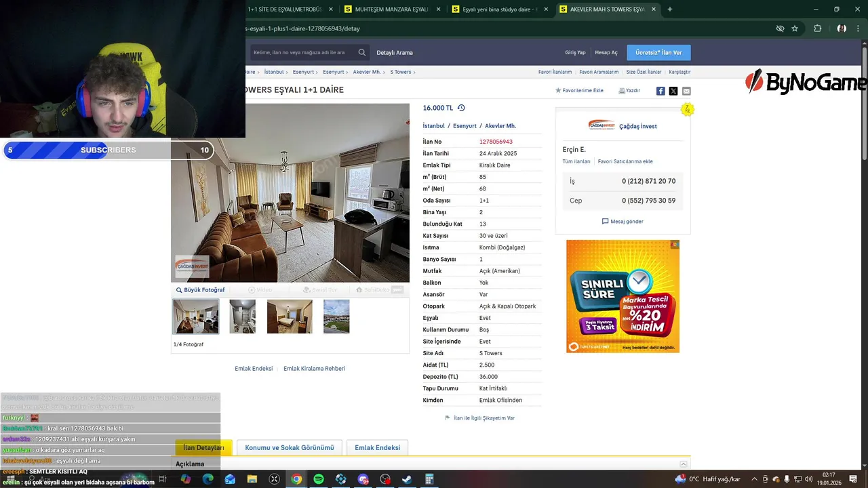
Task: Open the notification center icon
Action: [x=854, y=479]
